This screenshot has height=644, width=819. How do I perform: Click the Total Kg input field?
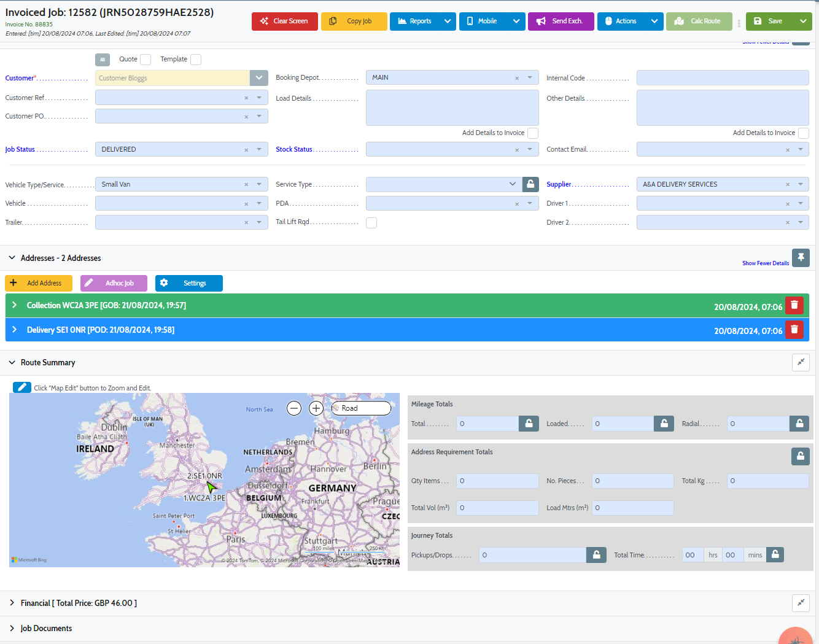(x=768, y=481)
